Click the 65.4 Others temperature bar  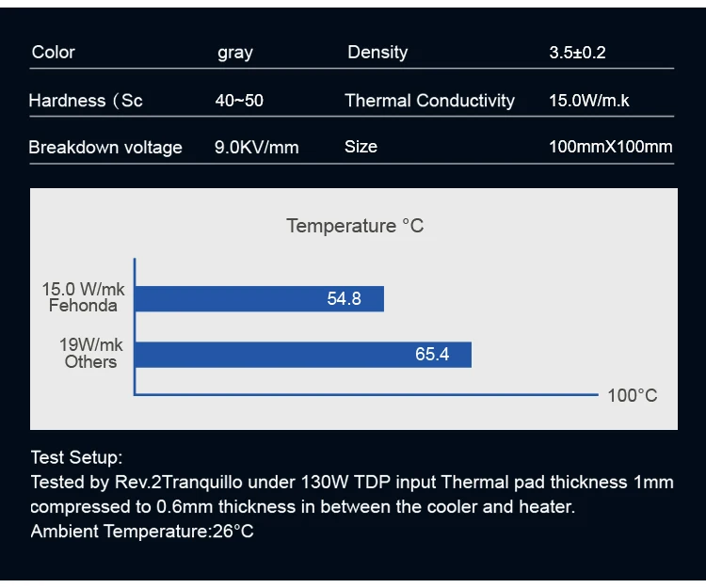coord(303,355)
